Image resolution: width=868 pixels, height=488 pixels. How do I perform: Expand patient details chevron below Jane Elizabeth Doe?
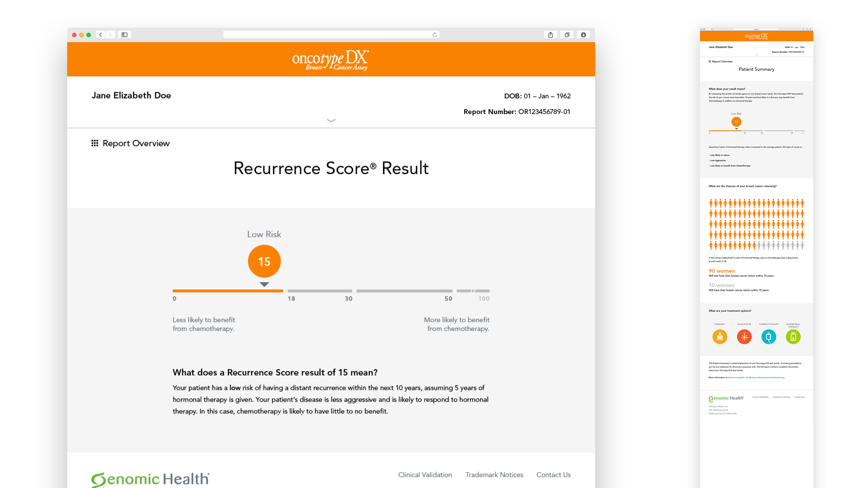click(331, 121)
